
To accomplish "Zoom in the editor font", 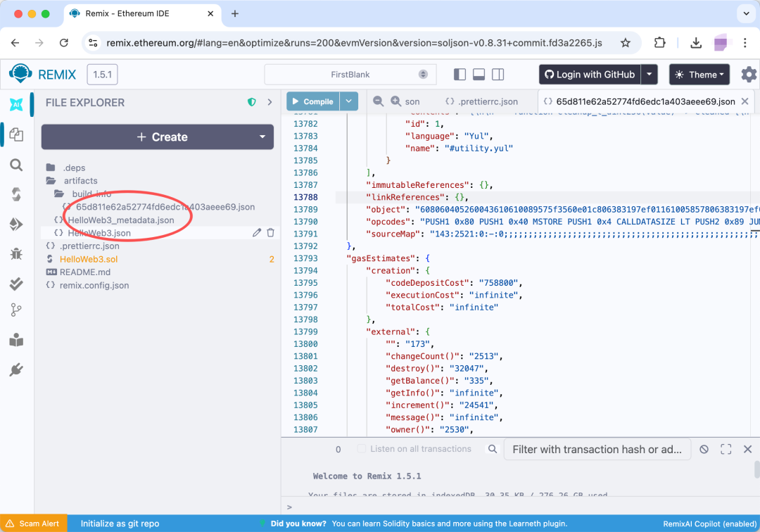I will coord(396,101).
